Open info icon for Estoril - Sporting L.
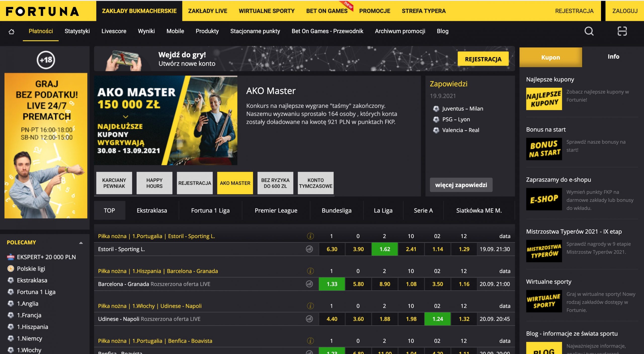 (310, 236)
